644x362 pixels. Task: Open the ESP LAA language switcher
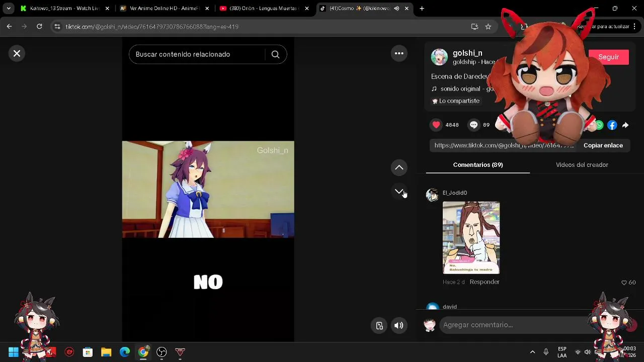pos(562,352)
